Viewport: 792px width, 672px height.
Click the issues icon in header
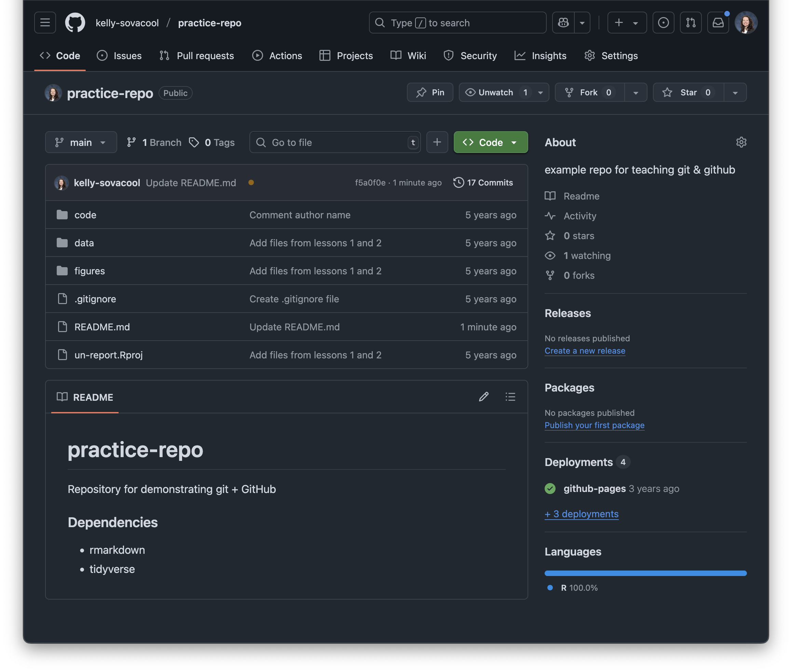663,23
